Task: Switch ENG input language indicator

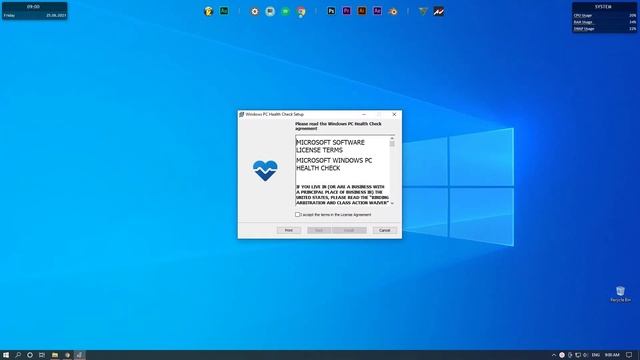Action: (596, 355)
